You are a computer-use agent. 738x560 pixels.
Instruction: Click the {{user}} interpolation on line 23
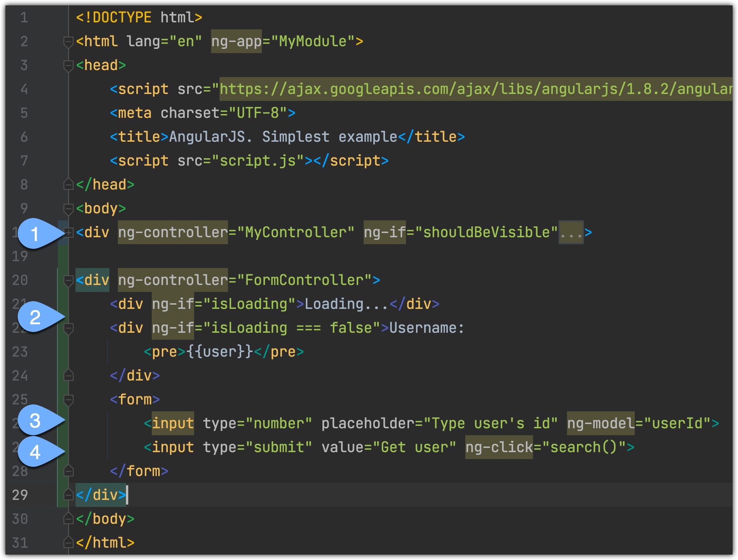[x=220, y=352]
